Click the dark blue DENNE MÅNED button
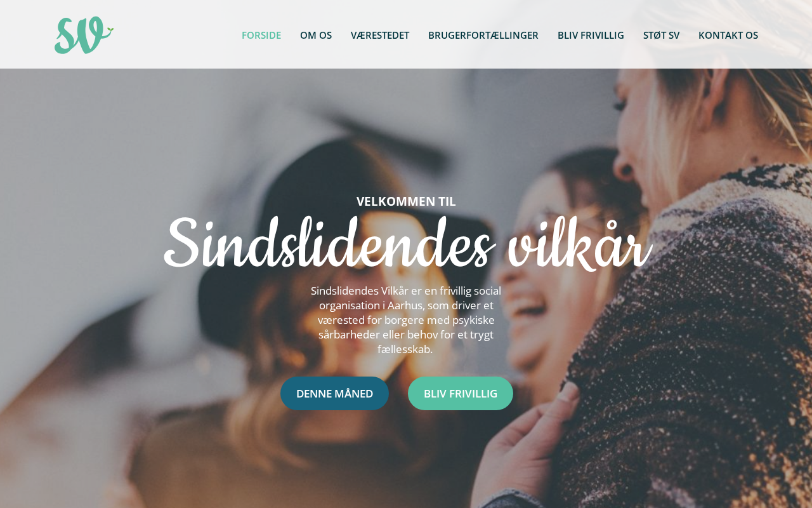The height and width of the screenshot is (508, 812). coord(334,393)
